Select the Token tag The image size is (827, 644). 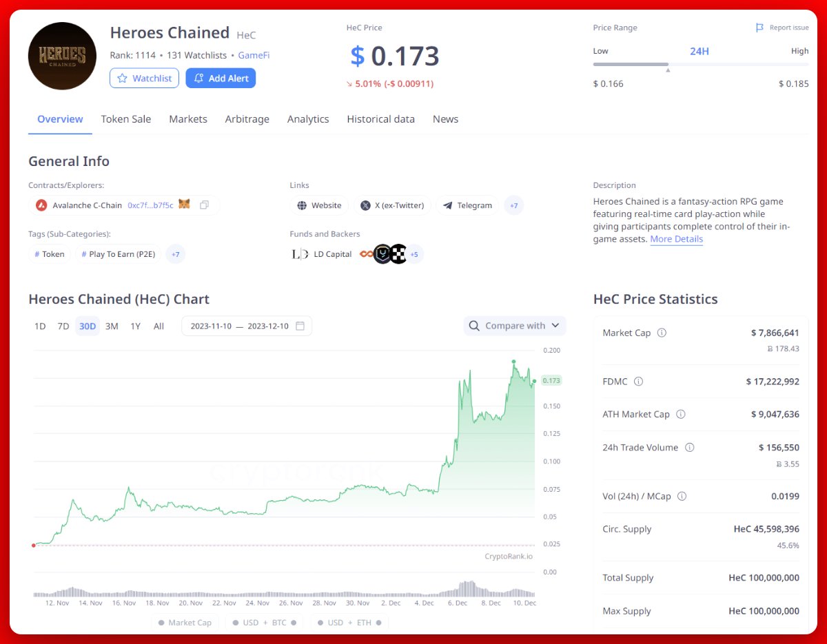tap(50, 254)
